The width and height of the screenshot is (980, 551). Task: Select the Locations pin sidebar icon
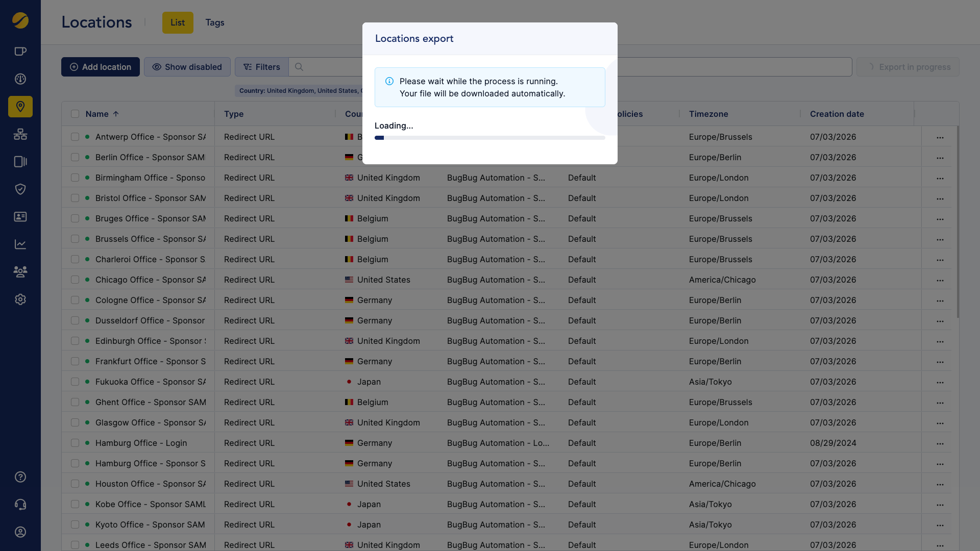pos(20,107)
